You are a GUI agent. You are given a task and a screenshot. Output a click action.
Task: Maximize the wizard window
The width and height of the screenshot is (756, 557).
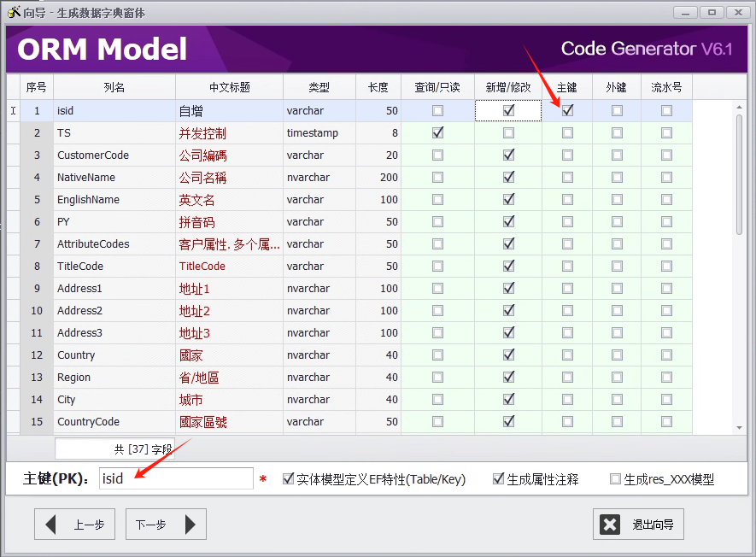712,13
